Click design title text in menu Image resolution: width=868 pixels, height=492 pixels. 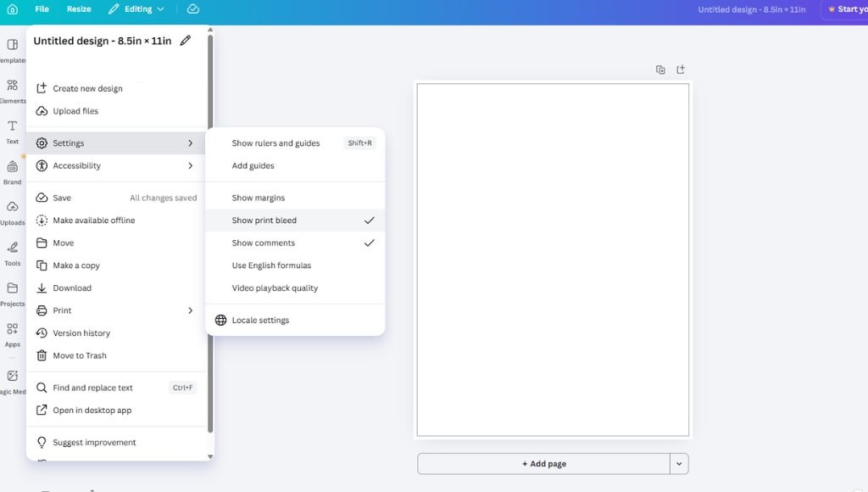coord(103,41)
